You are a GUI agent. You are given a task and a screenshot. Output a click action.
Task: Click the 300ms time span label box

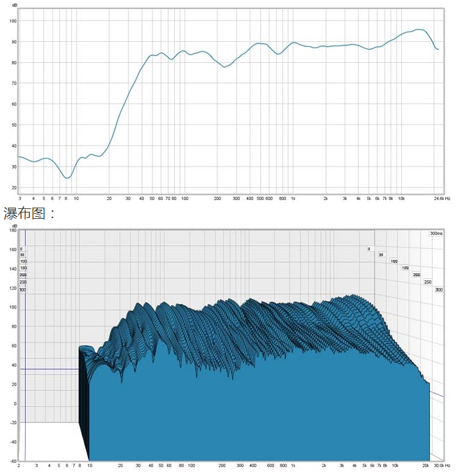(436, 233)
